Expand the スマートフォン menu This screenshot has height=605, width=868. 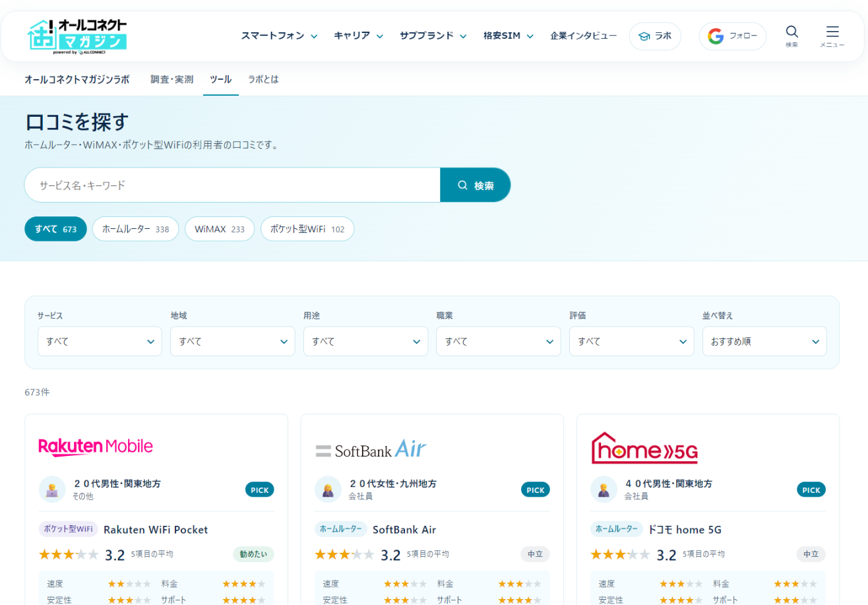(279, 36)
